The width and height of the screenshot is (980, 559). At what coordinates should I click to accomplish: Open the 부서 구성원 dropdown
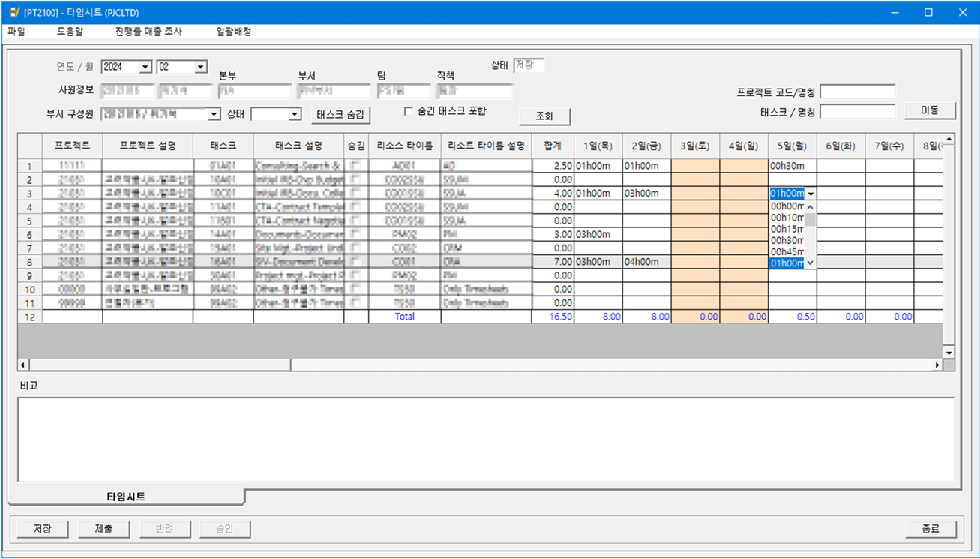point(214,114)
